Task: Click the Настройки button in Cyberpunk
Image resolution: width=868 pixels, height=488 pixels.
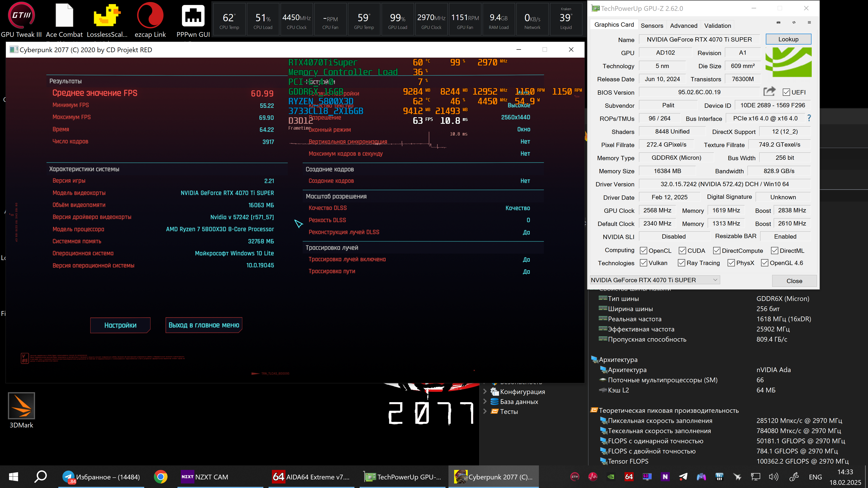Action: 120,325
